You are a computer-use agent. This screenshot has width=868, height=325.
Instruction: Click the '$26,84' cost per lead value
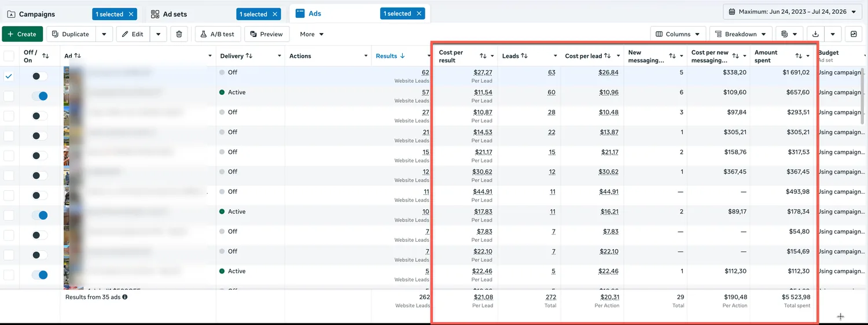pos(609,73)
